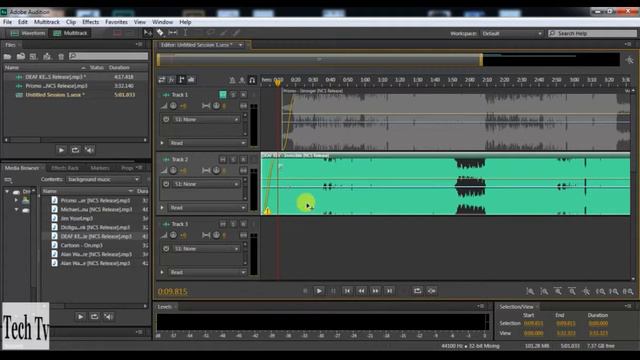Open the Effects menu
This screenshot has height=360, width=640.
[91, 22]
